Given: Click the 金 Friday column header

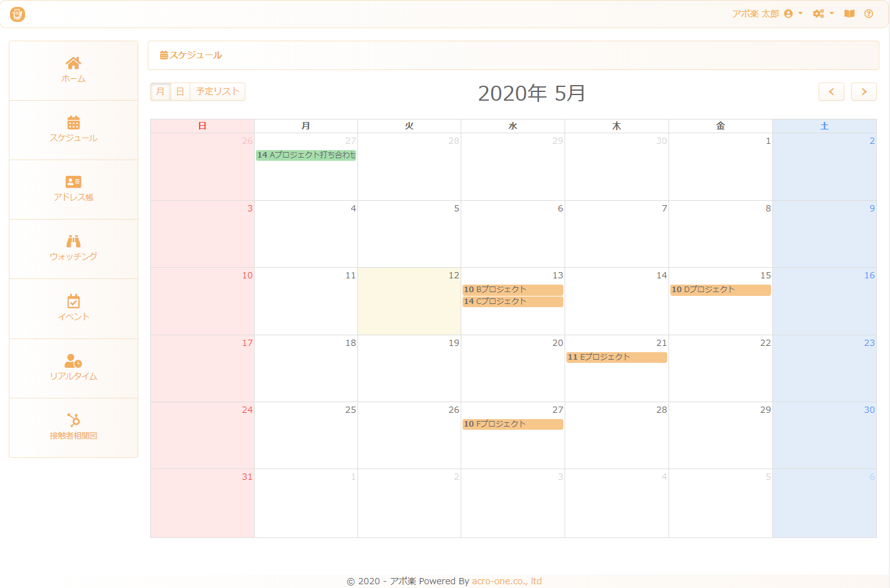Looking at the screenshot, I should click(x=720, y=126).
